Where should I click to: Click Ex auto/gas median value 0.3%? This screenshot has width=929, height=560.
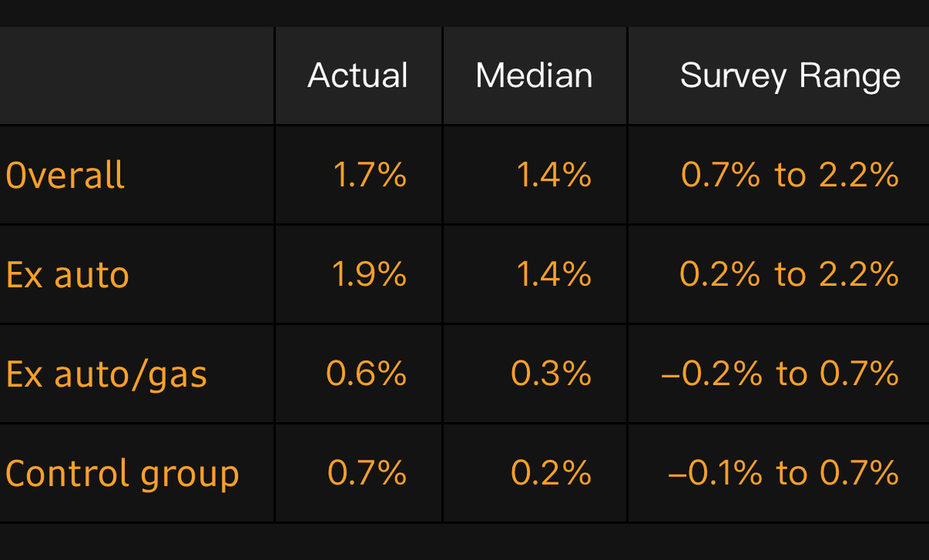[x=551, y=373]
